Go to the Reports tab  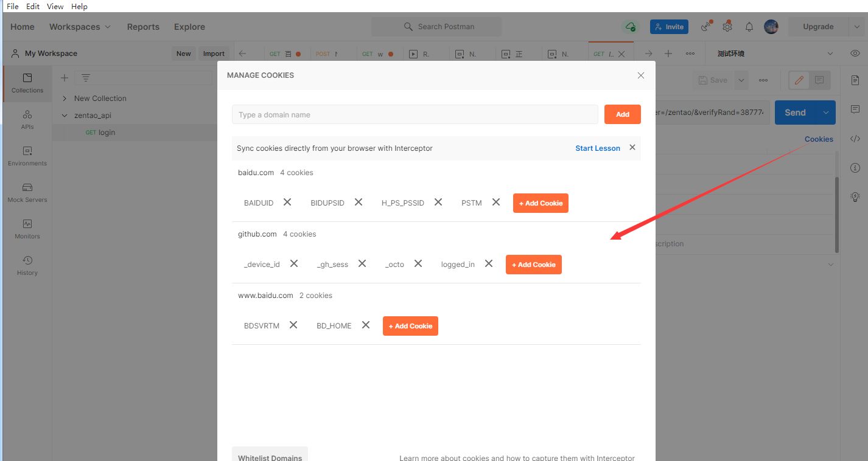(x=143, y=27)
